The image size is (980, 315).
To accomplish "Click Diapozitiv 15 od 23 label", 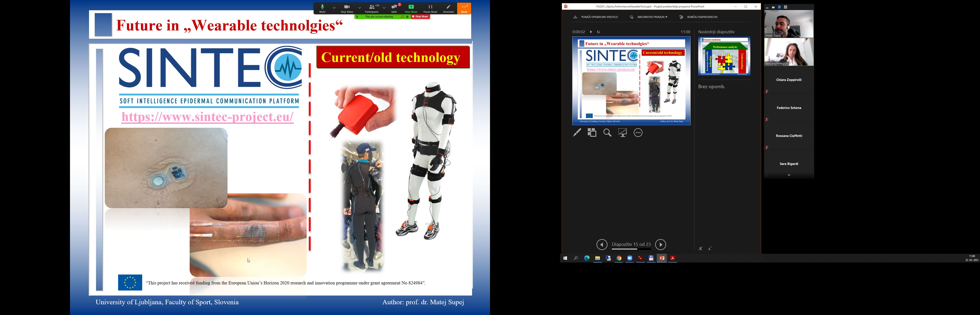I will [631, 244].
